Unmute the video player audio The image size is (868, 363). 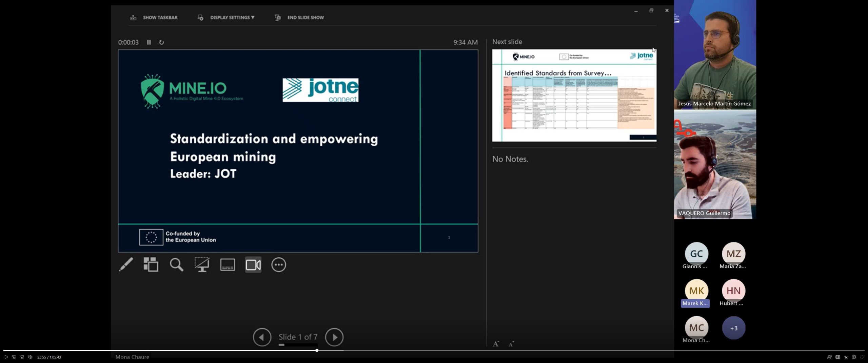click(x=30, y=357)
